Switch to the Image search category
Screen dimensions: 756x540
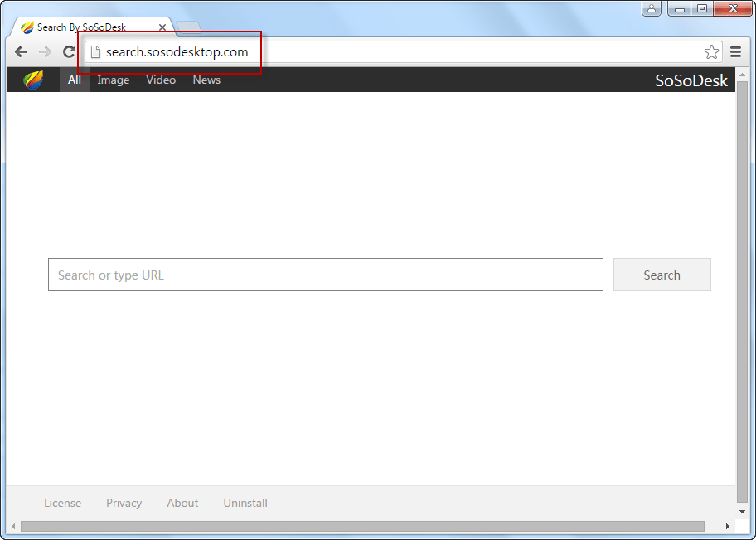(x=114, y=80)
